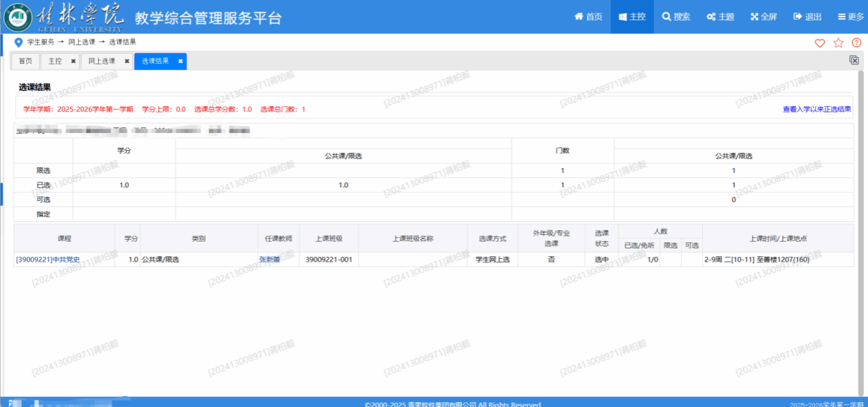The height and width of the screenshot is (407, 868).
Task: Open 搜索 search in top bar
Action: pyautogui.click(x=675, y=17)
